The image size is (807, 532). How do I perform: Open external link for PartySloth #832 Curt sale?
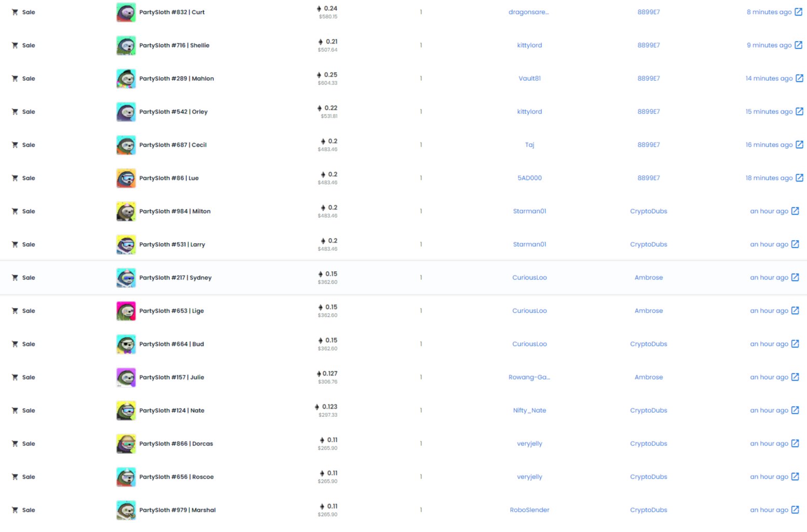(x=798, y=12)
